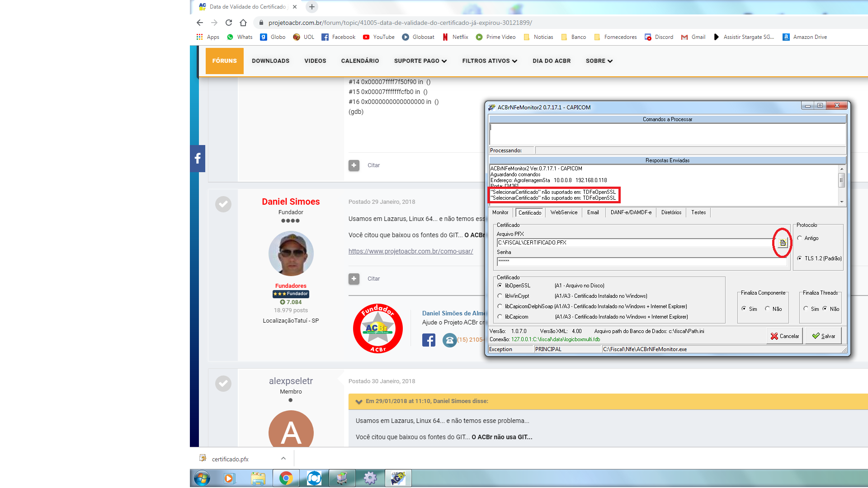Open the projetoacbr como-usar link

click(x=410, y=251)
